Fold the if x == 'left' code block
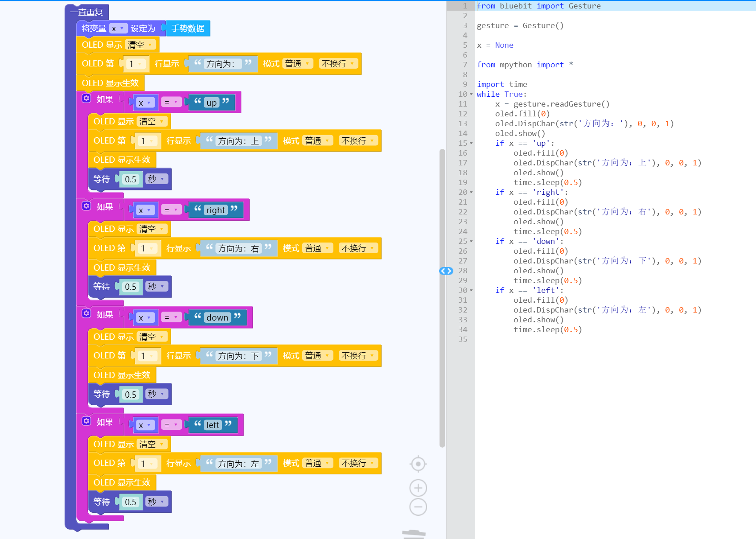The image size is (756, 539). click(471, 291)
